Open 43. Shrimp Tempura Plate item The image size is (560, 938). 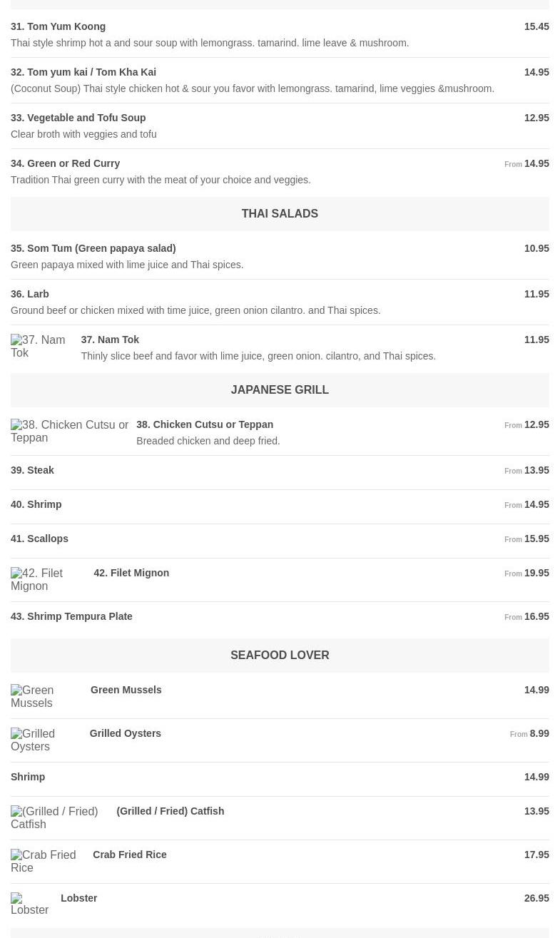71,616
